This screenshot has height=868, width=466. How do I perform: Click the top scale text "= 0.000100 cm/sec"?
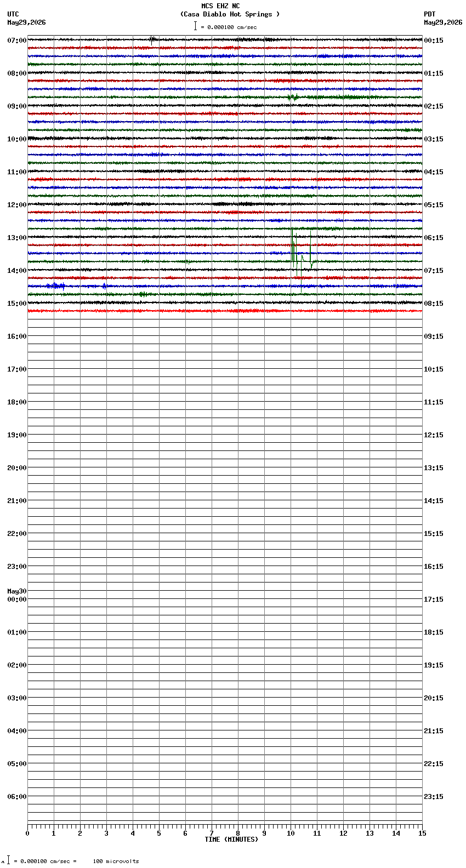coord(229,27)
